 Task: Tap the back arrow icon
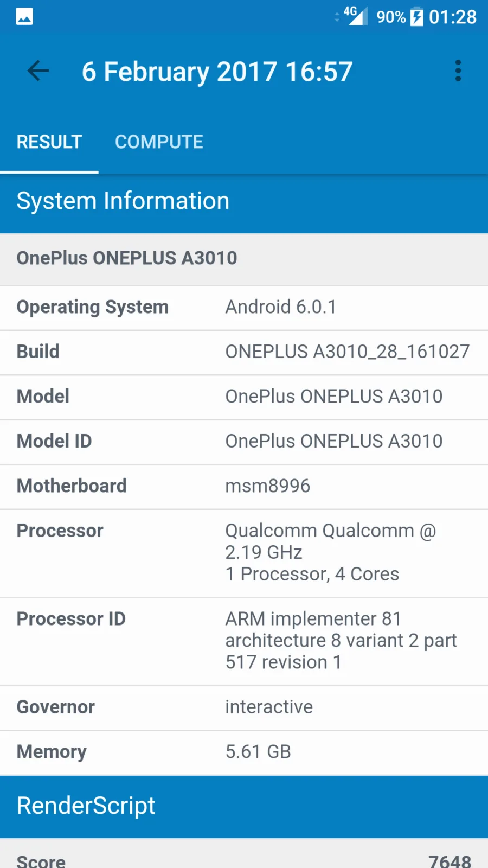[x=38, y=71]
